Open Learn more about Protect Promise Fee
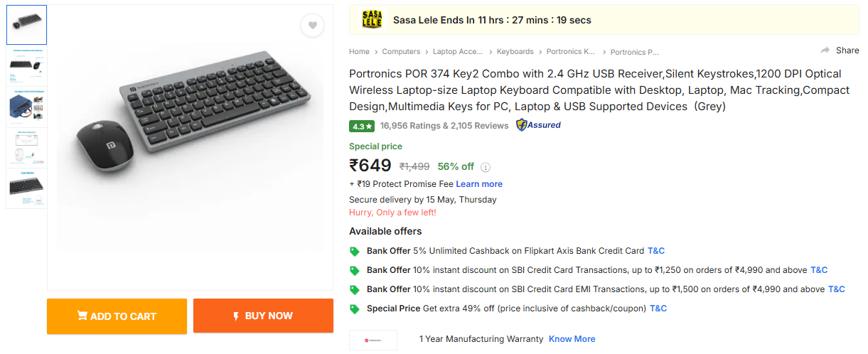Screen dimensions: 868x354 [479, 184]
